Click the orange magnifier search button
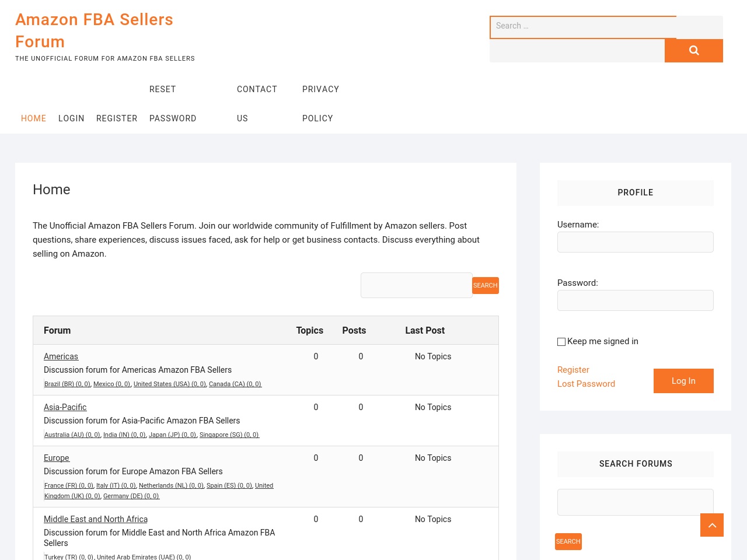 click(x=693, y=51)
